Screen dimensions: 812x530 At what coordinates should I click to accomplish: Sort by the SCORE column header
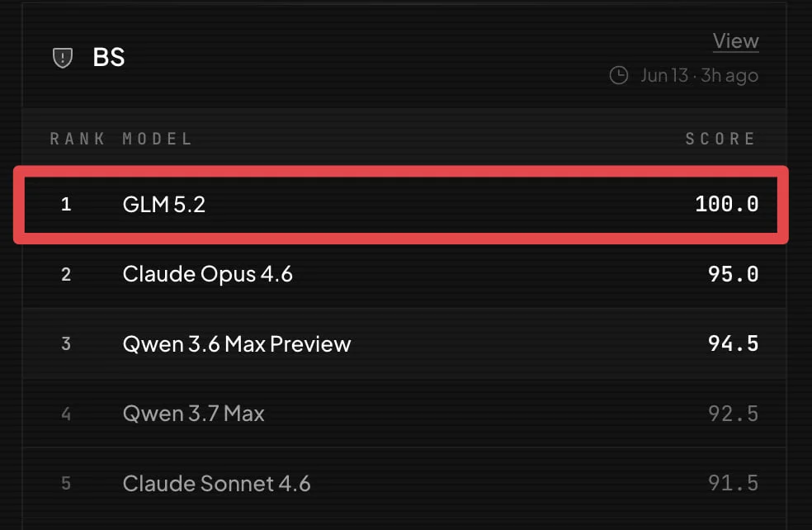click(x=720, y=139)
